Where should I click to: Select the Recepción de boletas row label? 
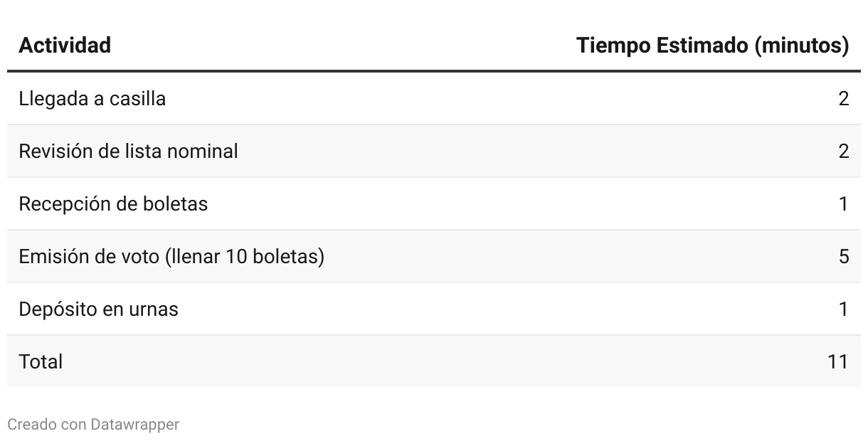tap(113, 203)
